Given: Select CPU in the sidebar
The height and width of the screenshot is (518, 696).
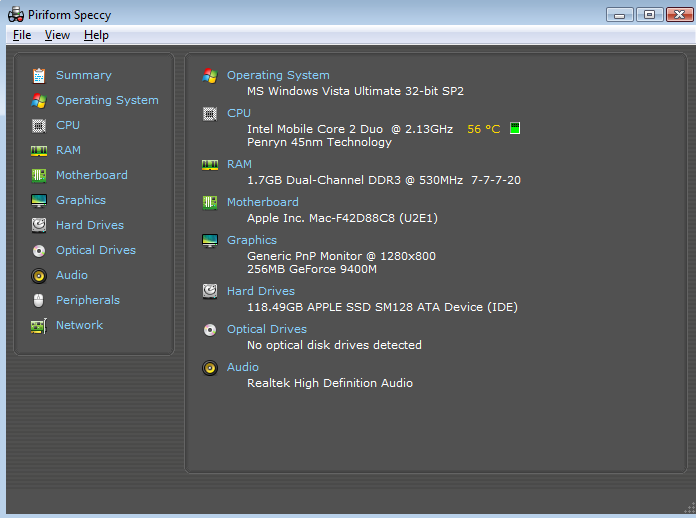Looking at the screenshot, I should [68, 125].
